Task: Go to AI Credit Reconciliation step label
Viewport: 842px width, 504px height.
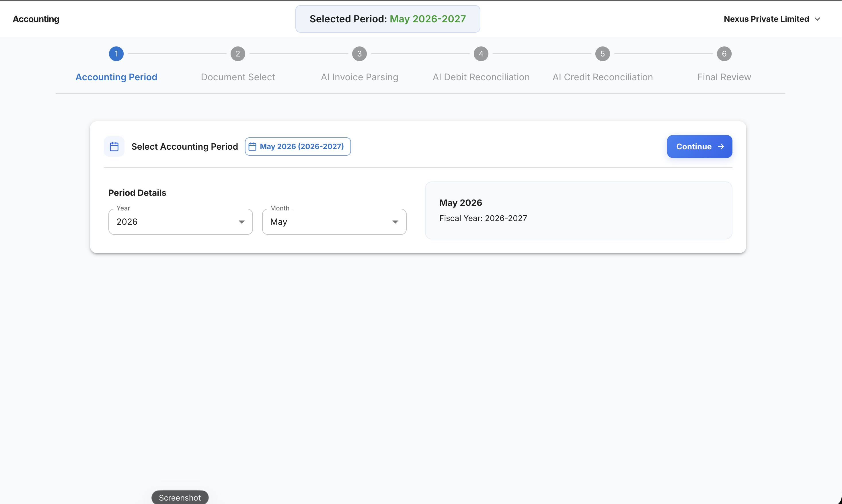Action: point(603,77)
